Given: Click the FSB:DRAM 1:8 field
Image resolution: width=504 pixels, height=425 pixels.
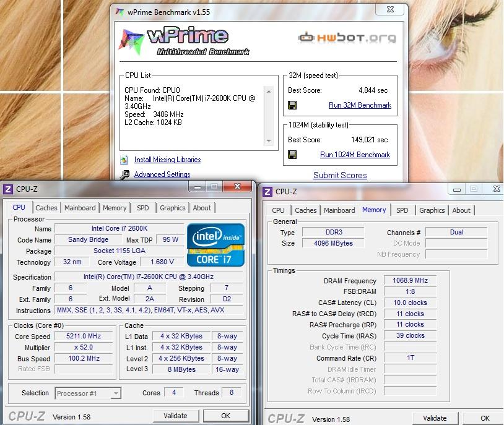Looking at the screenshot, I should (410, 291).
